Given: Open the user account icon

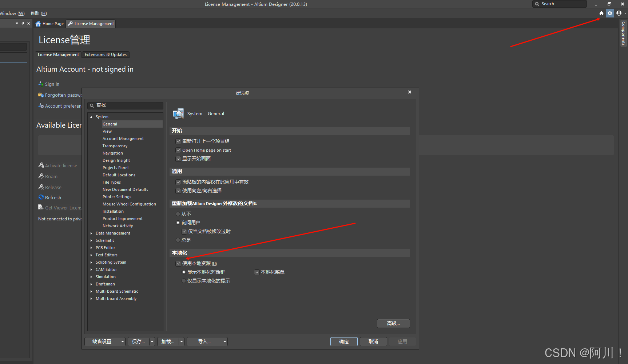Looking at the screenshot, I should pyautogui.click(x=619, y=13).
